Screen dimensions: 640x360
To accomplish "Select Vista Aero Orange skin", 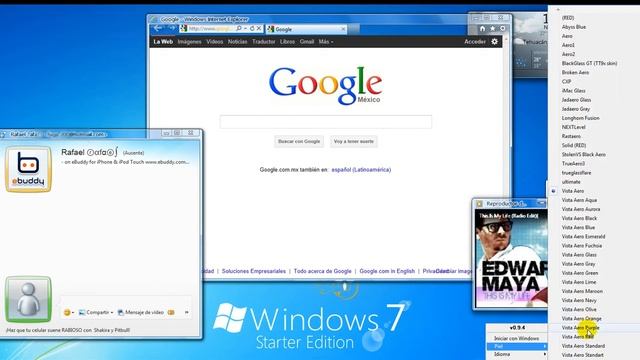I will pyautogui.click(x=581, y=318).
